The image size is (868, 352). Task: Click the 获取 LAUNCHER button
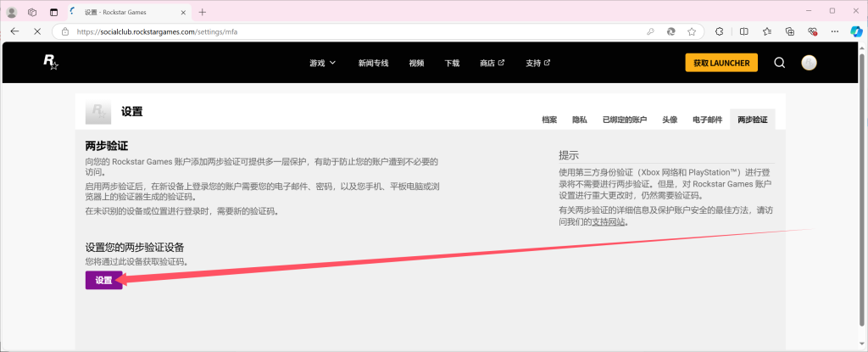tap(721, 64)
